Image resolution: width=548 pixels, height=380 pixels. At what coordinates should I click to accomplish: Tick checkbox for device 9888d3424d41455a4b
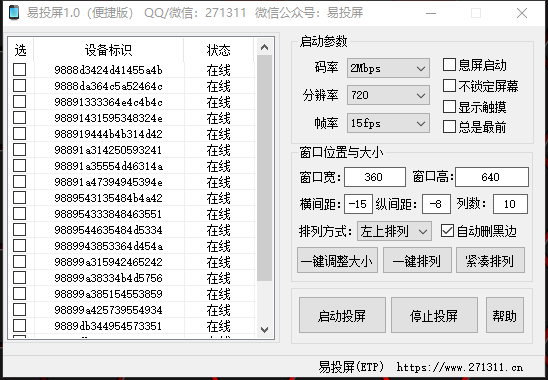20,70
